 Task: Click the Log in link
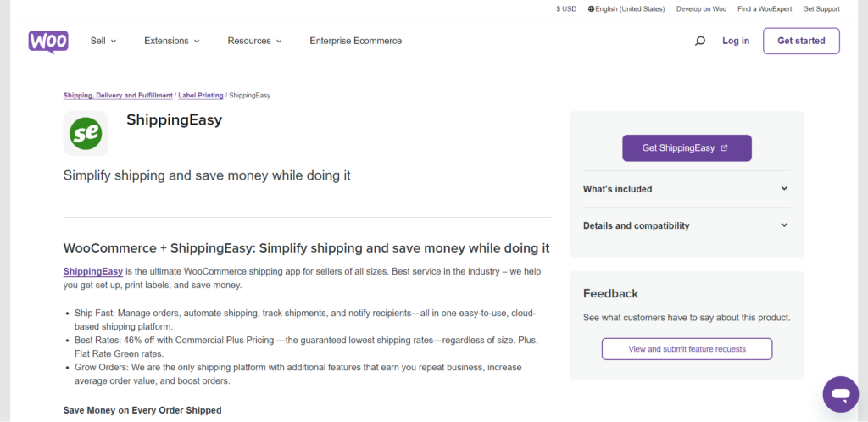[736, 41]
